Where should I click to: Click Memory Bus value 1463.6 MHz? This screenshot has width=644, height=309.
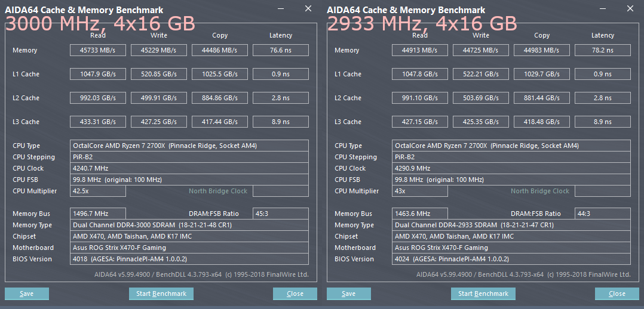420,214
